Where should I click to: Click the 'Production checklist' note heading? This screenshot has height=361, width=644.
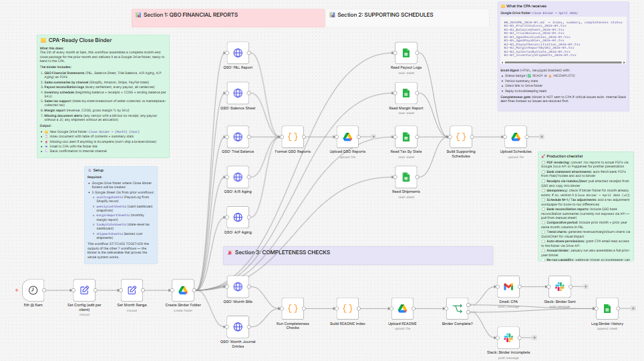coord(565,156)
